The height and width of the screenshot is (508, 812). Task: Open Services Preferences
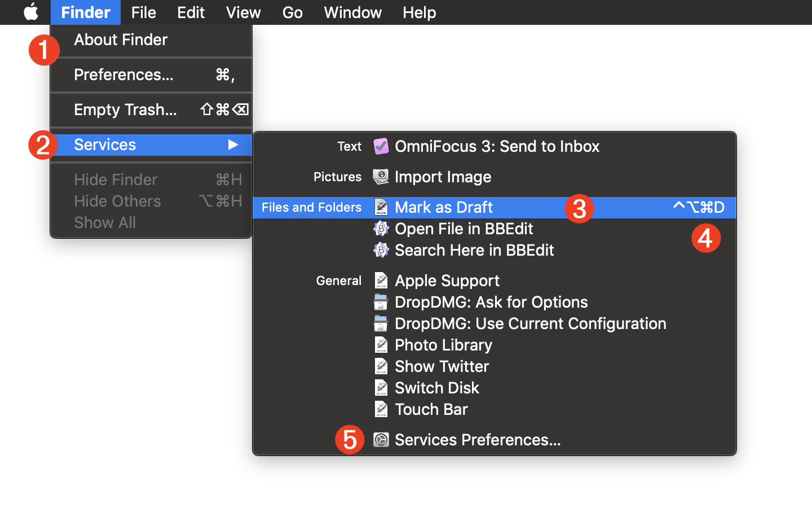point(477,440)
